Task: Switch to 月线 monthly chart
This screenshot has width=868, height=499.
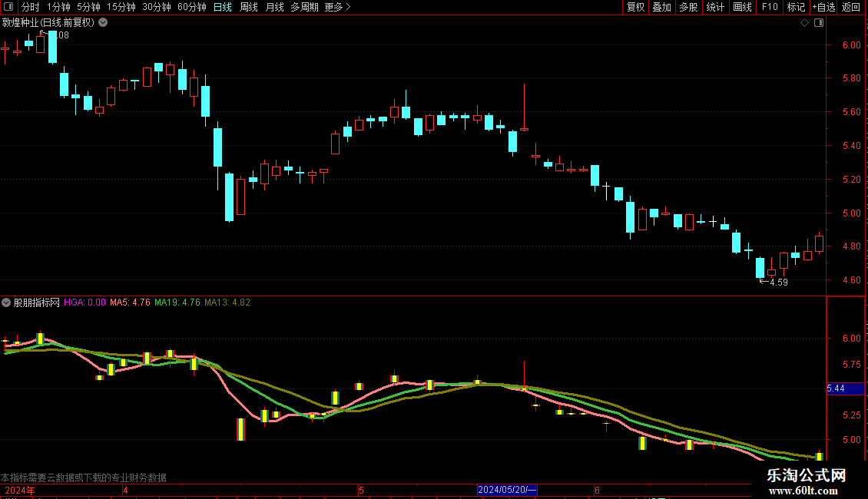Action: click(274, 7)
